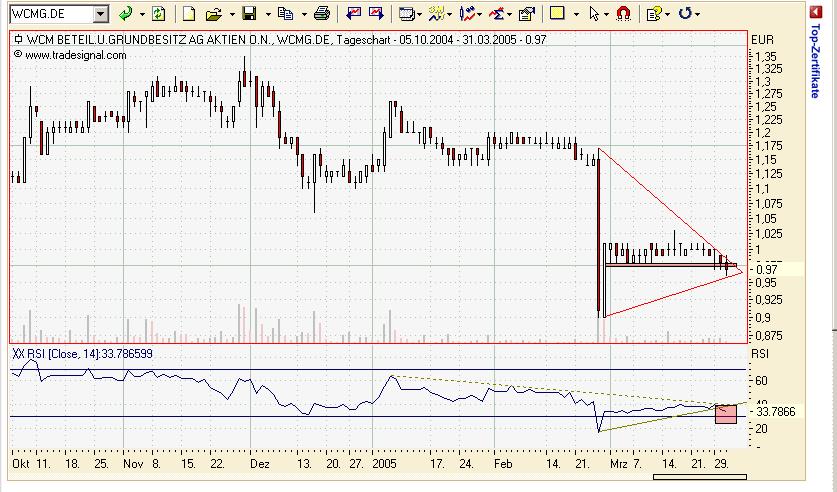Select the pink rectangle on RSI chart

click(x=726, y=414)
